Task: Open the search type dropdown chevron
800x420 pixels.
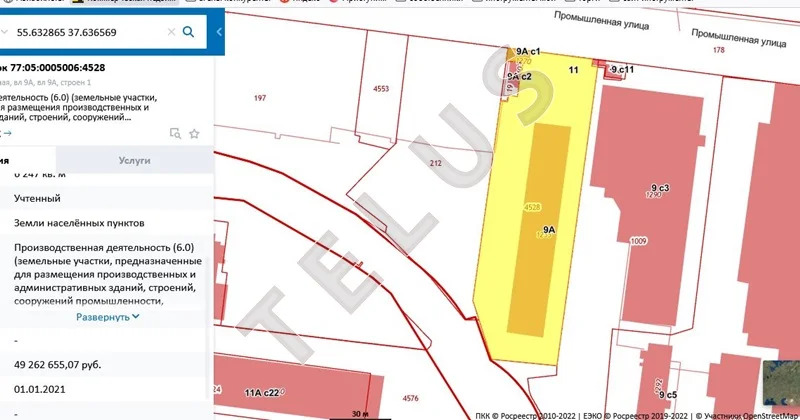Action: coord(4,32)
